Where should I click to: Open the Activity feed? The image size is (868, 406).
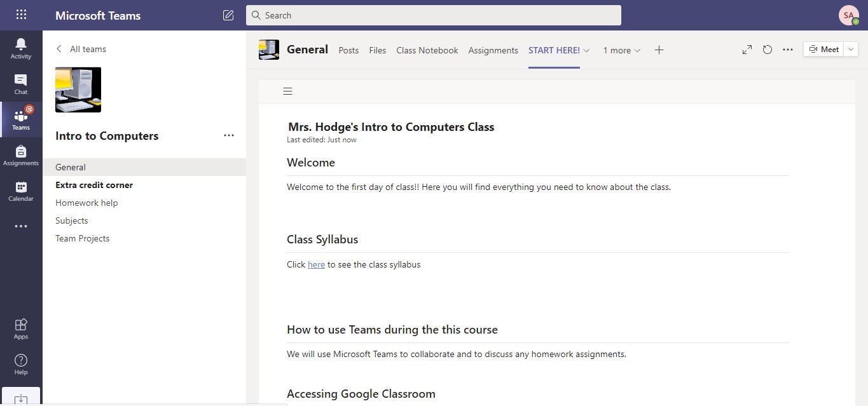pyautogui.click(x=20, y=48)
